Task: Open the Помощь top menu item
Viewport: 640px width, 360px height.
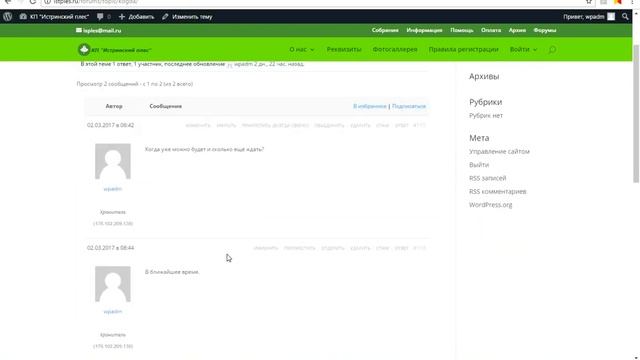Action: point(462,30)
